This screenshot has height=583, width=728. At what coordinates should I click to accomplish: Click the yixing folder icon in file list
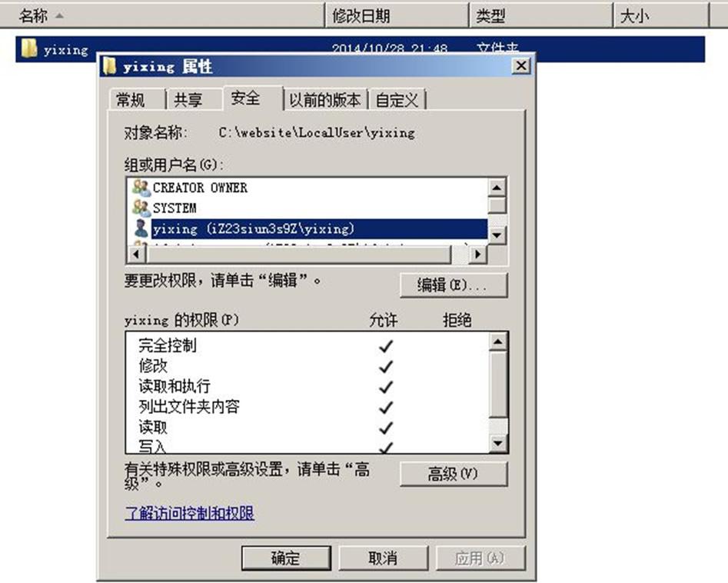[29, 48]
